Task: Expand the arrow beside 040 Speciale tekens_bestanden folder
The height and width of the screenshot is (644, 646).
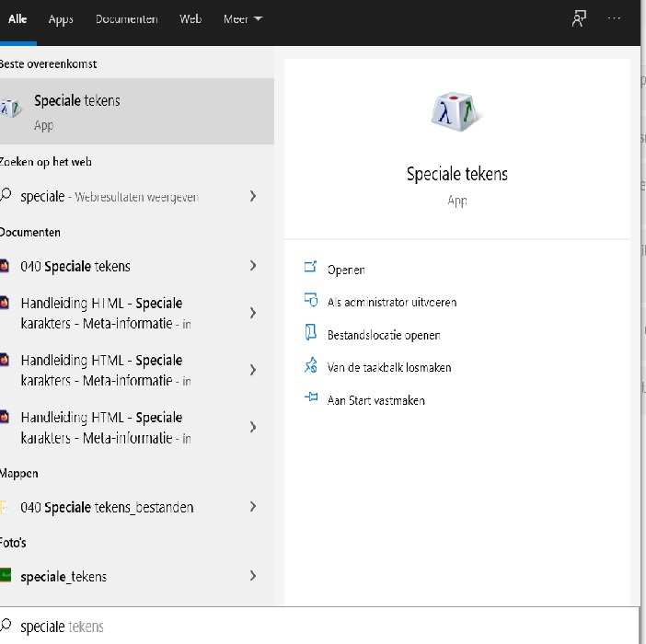Action: pyautogui.click(x=253, y=507)
